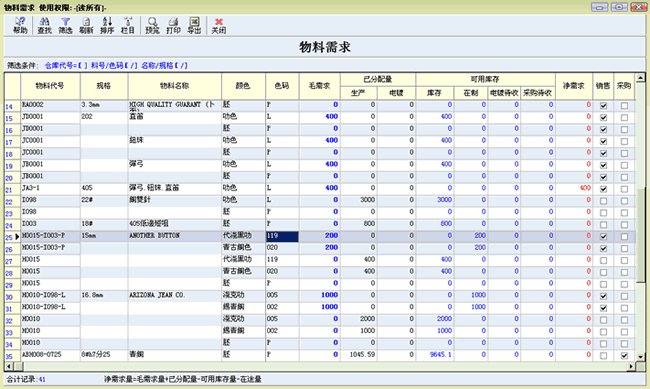Click the 9645.1 库存 value

coord(441,355)
